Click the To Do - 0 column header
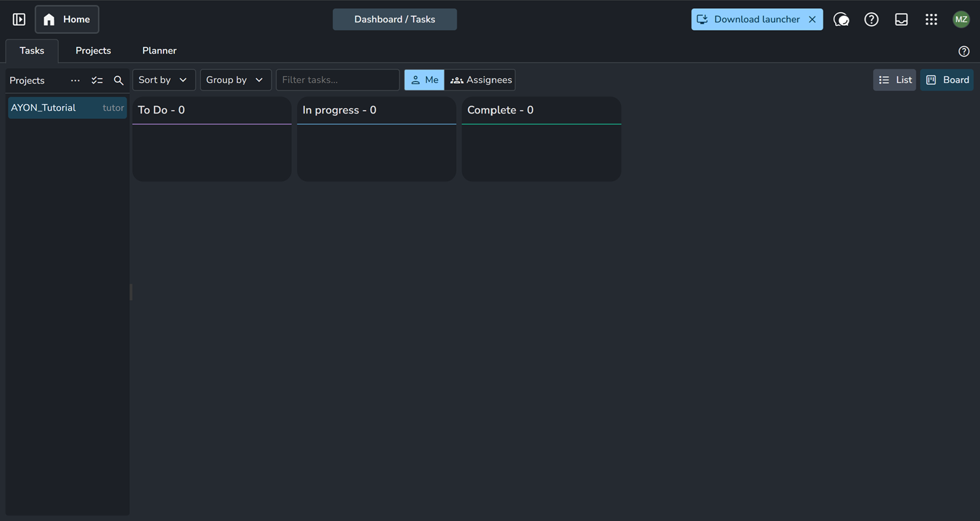The image size is (980, 521). pyautogui.click(x=212, y=110)
